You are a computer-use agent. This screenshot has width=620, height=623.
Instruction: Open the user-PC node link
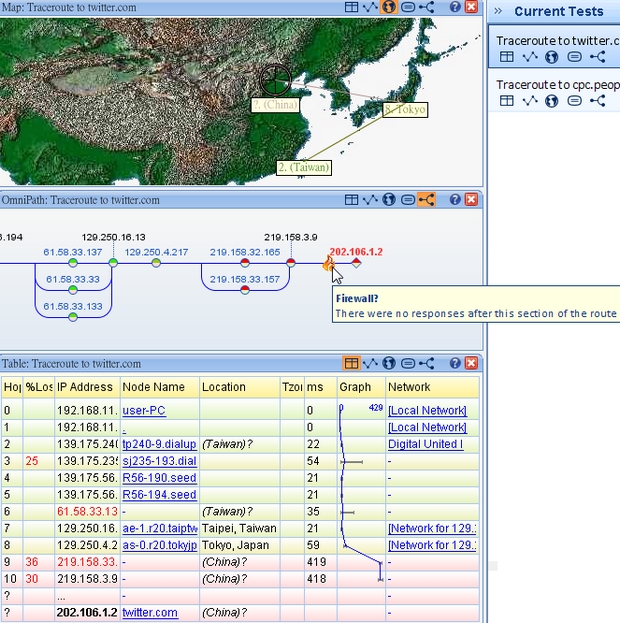[144, 410]
